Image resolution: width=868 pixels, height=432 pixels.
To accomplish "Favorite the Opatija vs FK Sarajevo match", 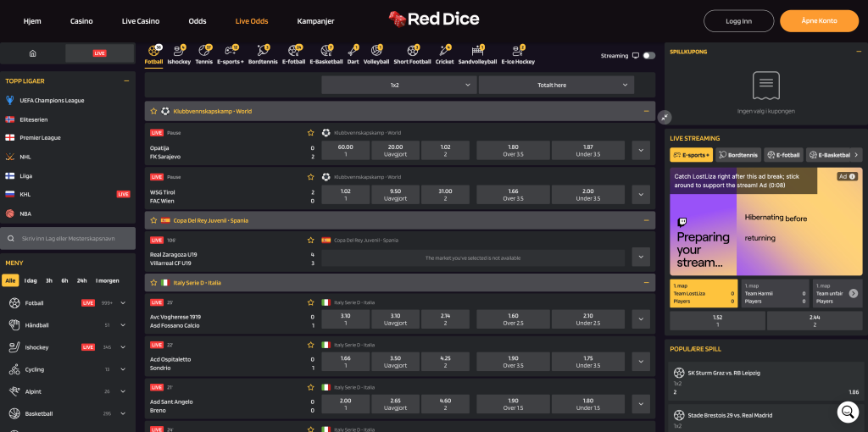I will [311, 133].
